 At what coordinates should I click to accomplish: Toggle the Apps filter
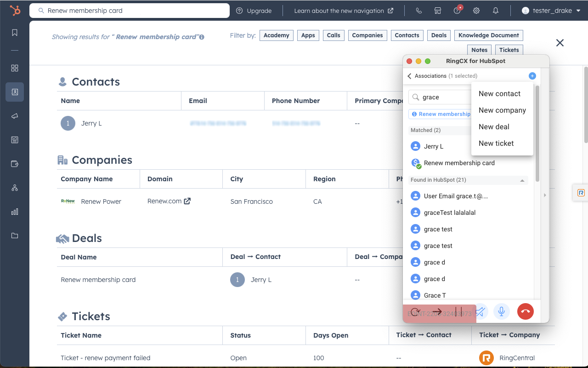pos(308,35)
